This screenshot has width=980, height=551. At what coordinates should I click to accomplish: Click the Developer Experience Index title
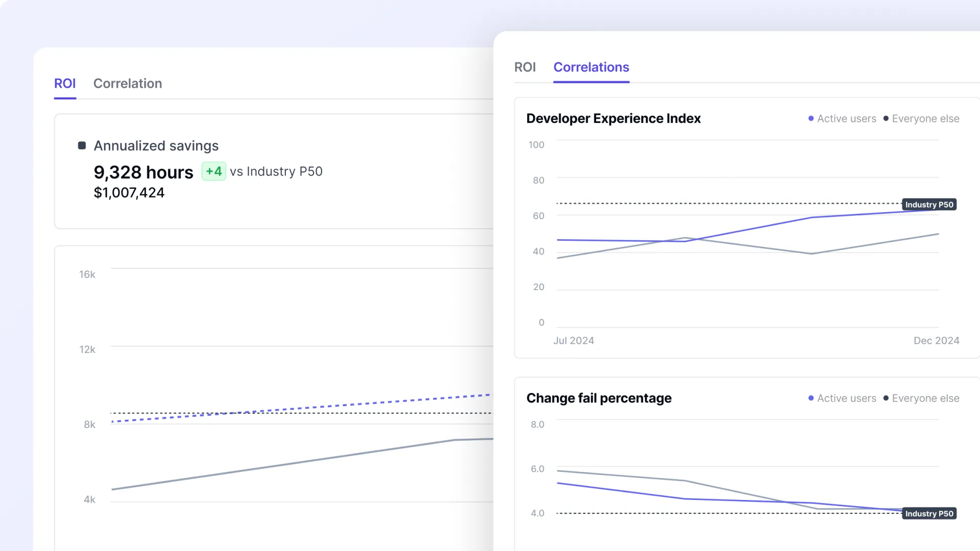click(x=613, y=119)
